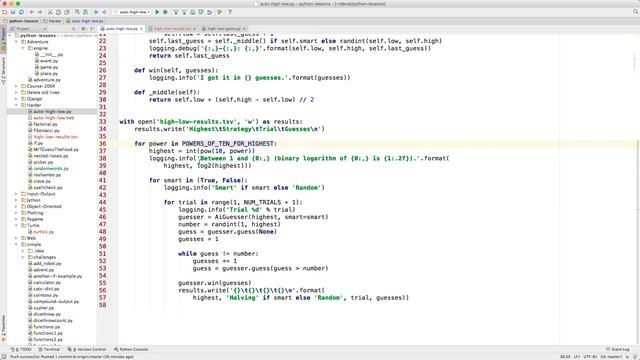640x360 pixels.
Task: Click python-lessons breadcrumb in navigation bar
Action: click(x=20, y=21)
